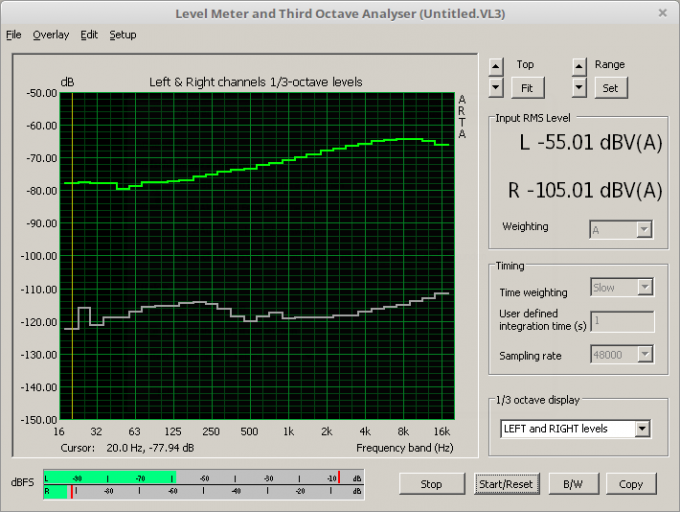Click the Start/Reset button
Image resolution: width=680 pixels, height=512 pixels.
pyautogui.click(x=504, y=484)
